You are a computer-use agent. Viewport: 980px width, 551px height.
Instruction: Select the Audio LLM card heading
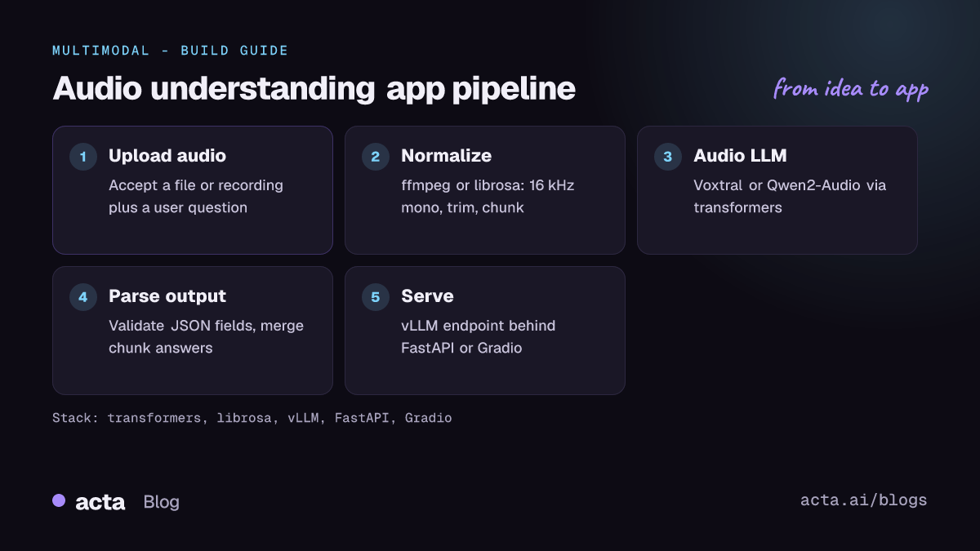pyautogui.click(x=740, y=156)
